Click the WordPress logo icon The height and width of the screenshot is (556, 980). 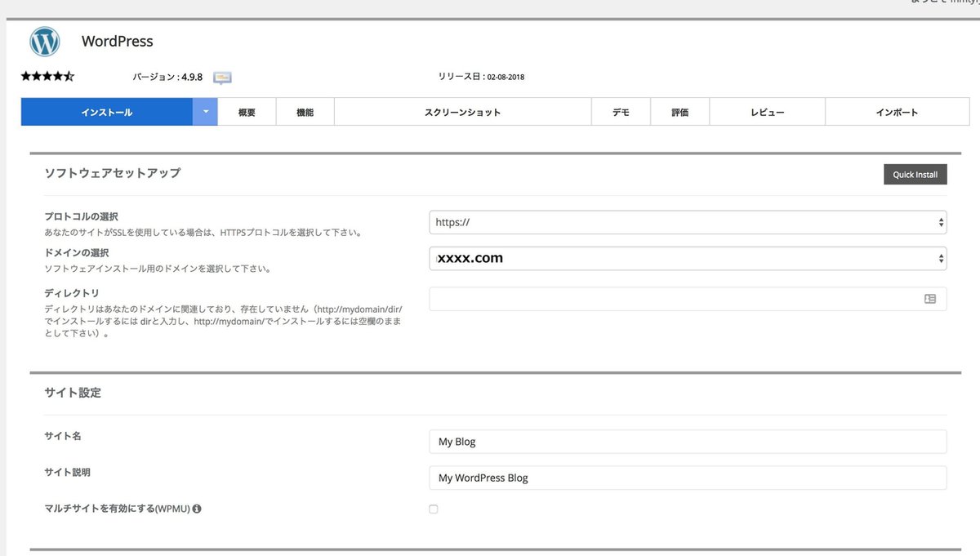(45, 42)
